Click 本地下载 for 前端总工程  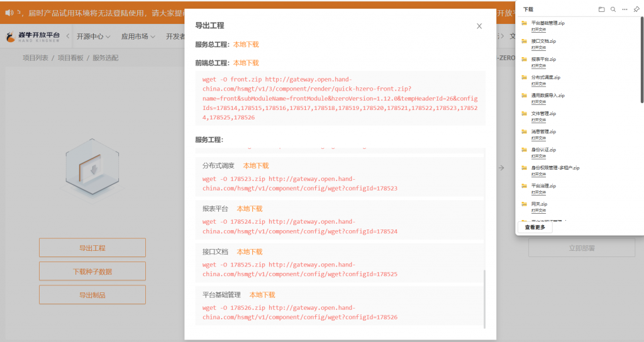tap(246, 63)
